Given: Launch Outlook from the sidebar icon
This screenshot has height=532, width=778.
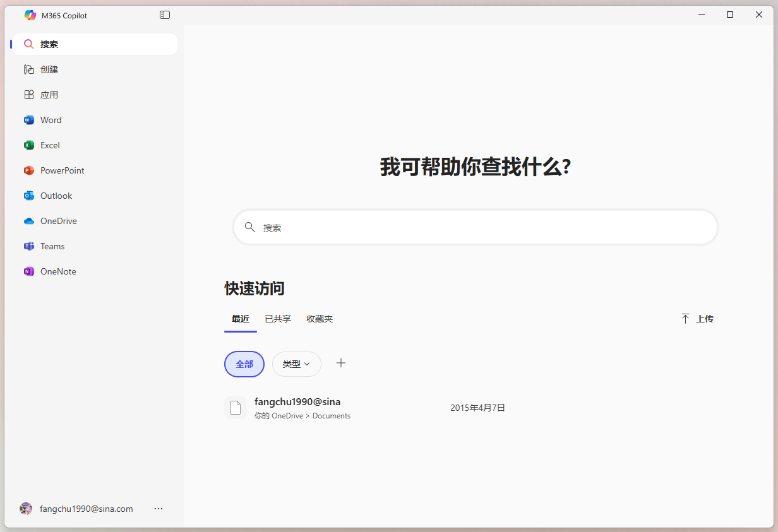Looking at the screenshot, I should coord(29,196).
